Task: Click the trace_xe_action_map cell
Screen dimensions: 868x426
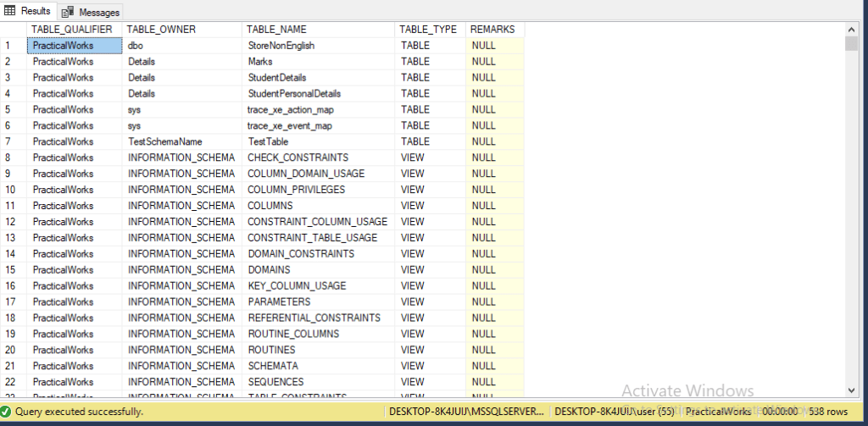Action: pos(290,109)
